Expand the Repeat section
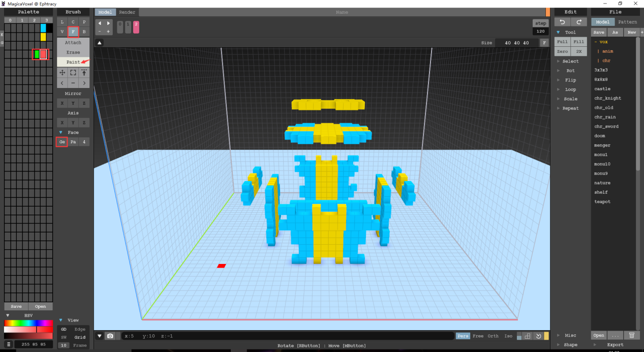The image size is (644, 352). click(570, 108)
